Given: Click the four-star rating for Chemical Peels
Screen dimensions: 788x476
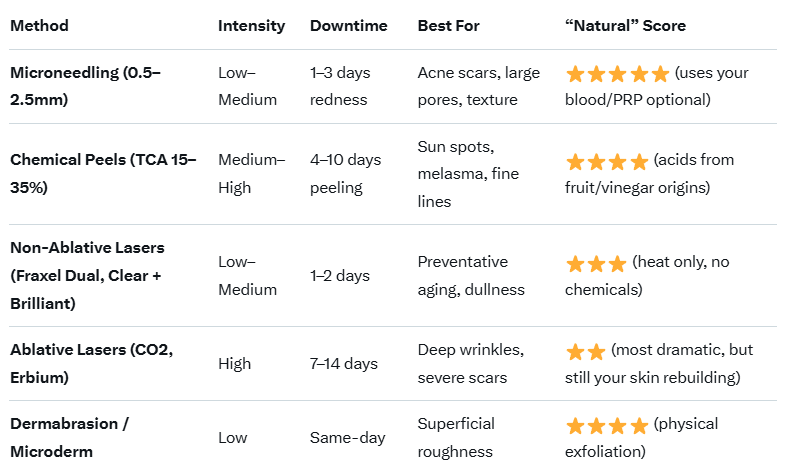Looking at the screenshot, I should [607, 162].
